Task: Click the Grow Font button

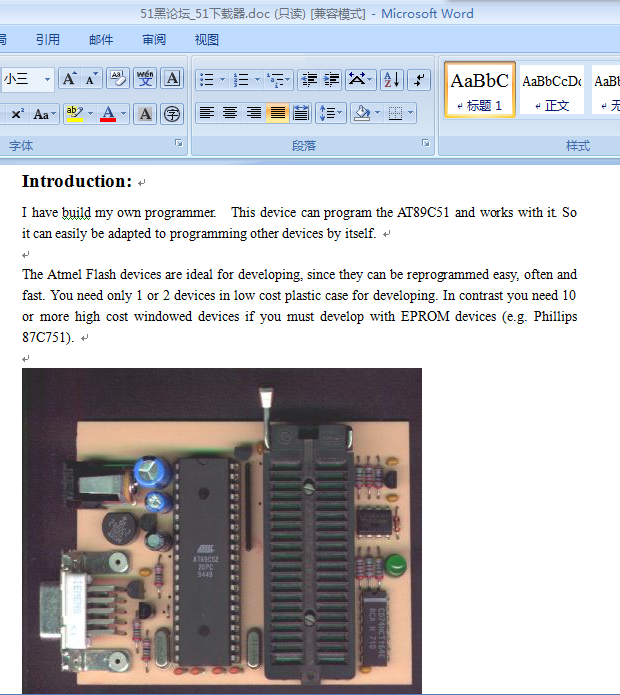Action: [x=70, y=79]
